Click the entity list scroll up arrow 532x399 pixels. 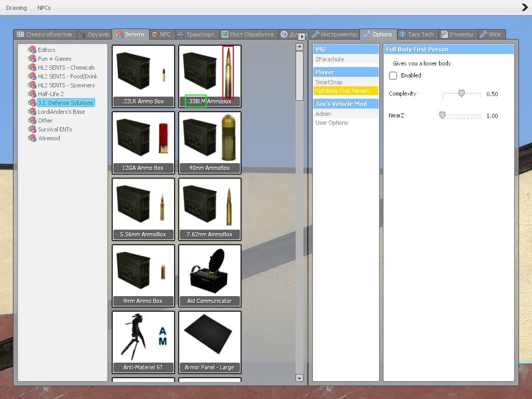coord(299,47)
